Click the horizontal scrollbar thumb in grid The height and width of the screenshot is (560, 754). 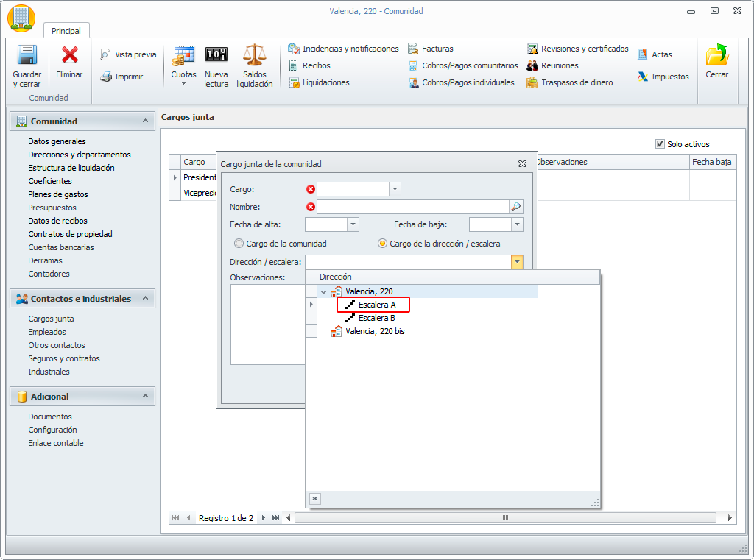[505, 518]
